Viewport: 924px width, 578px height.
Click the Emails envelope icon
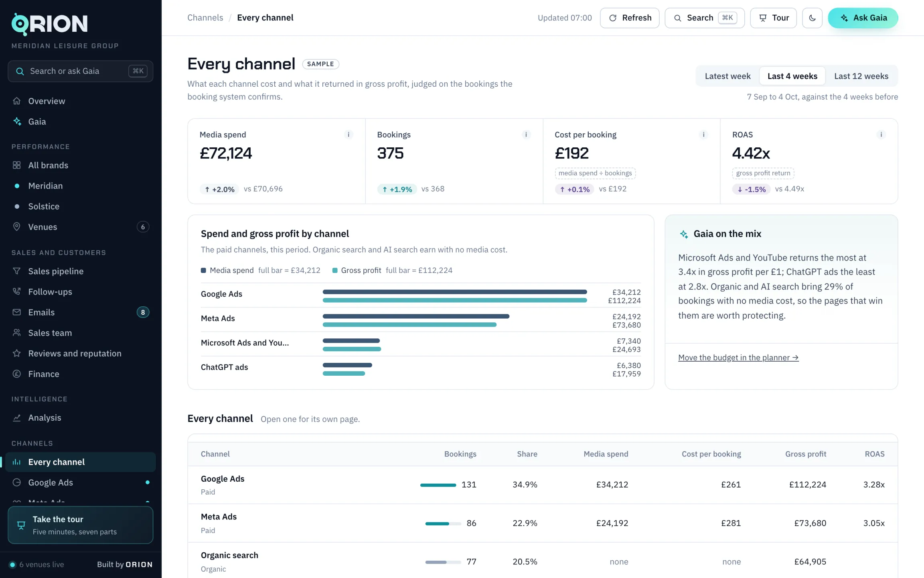coord(16,312)
